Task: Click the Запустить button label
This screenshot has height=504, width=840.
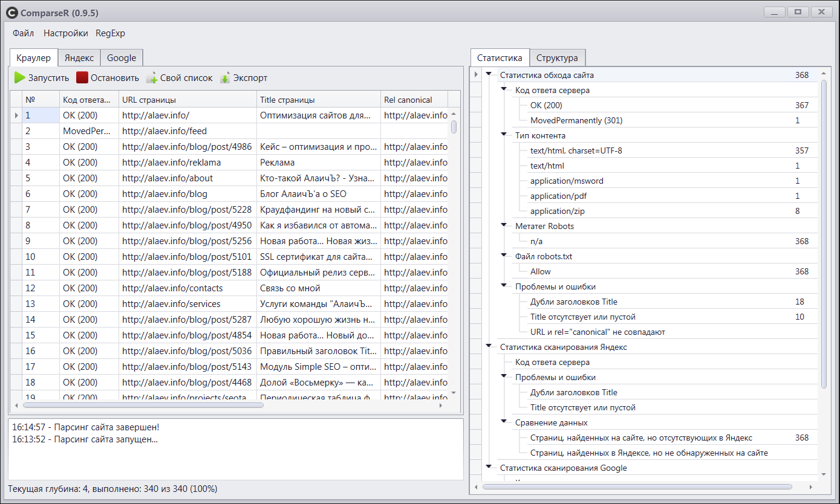Action: (x=49, y=78)
